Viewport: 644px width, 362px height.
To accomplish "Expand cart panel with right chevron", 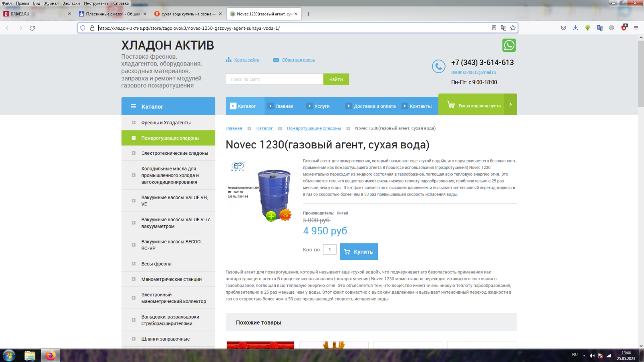I will 511,105.
